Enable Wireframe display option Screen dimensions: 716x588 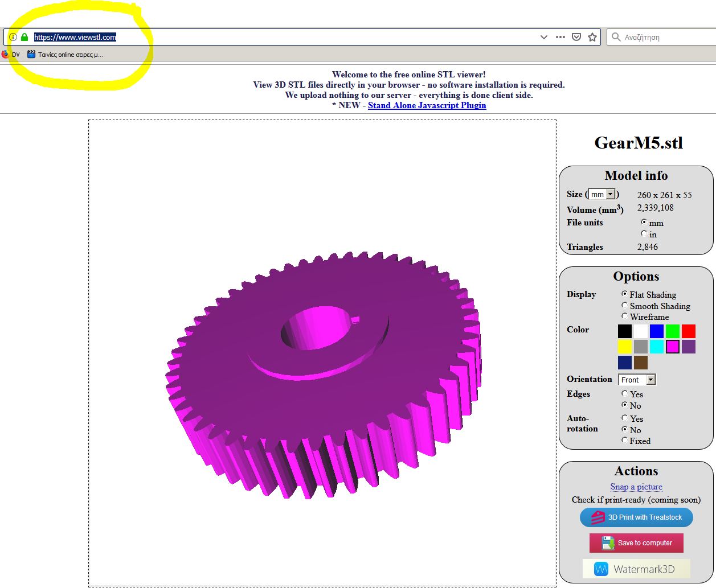coord(625,316)
